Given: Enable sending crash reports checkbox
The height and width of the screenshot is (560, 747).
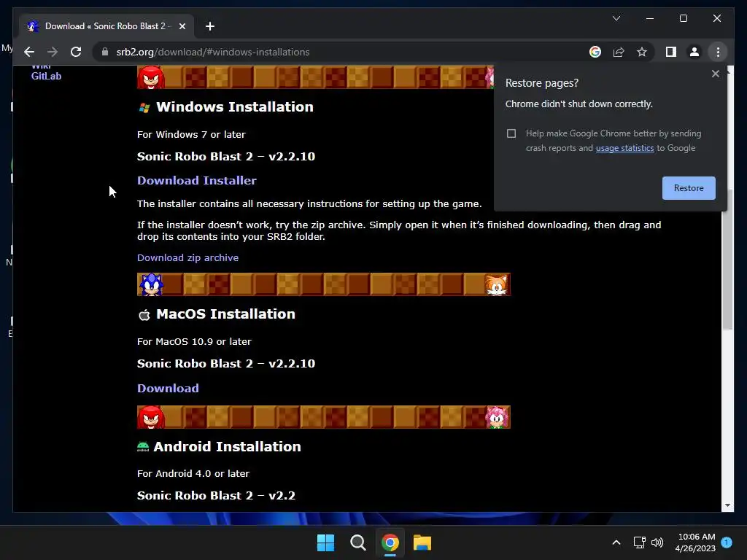Looking at the screenshot, I should (x=511, y=133).
